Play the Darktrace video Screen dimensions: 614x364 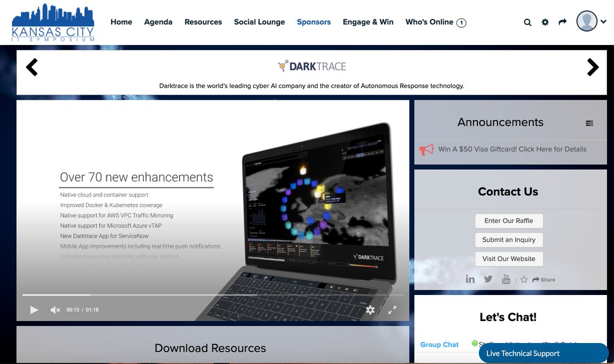click(34, 310)
